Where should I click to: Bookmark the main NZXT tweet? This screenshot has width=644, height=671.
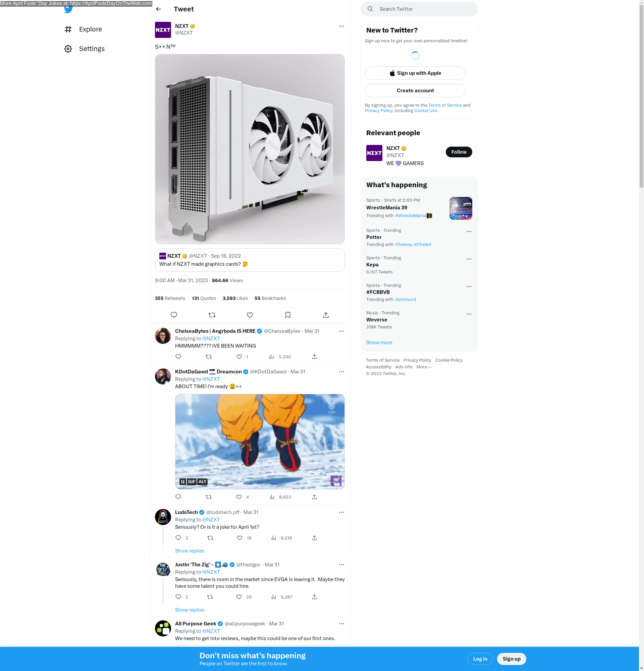(288, 315)
